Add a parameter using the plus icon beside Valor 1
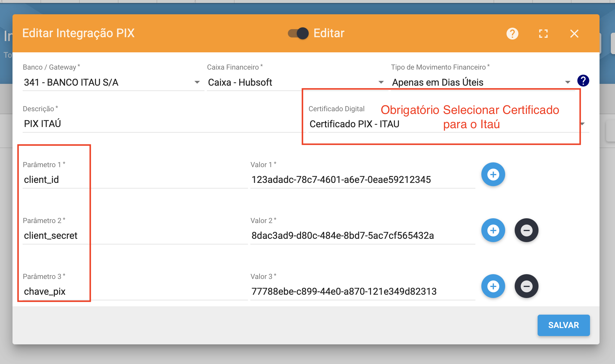The width and height of the screenshot is (615, 364). 493,174
